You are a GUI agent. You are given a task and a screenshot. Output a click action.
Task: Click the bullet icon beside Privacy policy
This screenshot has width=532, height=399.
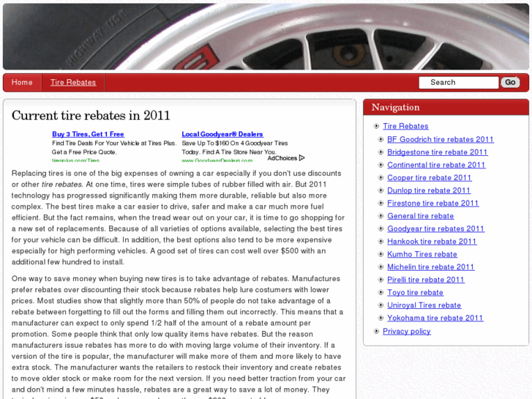376,331
